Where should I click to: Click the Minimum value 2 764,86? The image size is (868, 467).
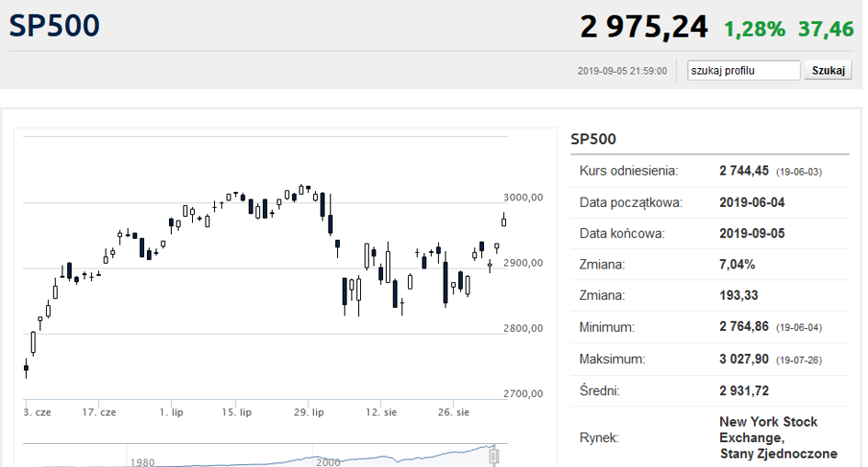tap(744, 327)
